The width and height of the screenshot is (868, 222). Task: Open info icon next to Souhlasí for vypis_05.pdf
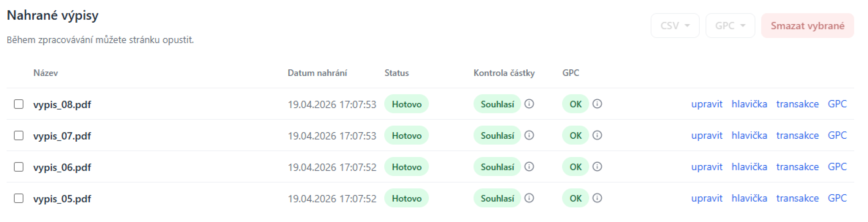click(x=530, y=198)
